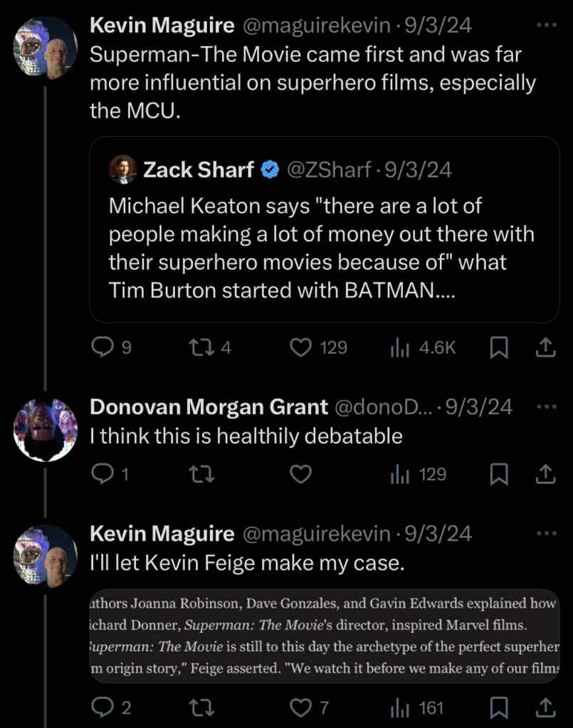Bookmark the 'healthily debatable' reply
The width and height of the screenshot is (573, 728).
click(x=499, y=474)
